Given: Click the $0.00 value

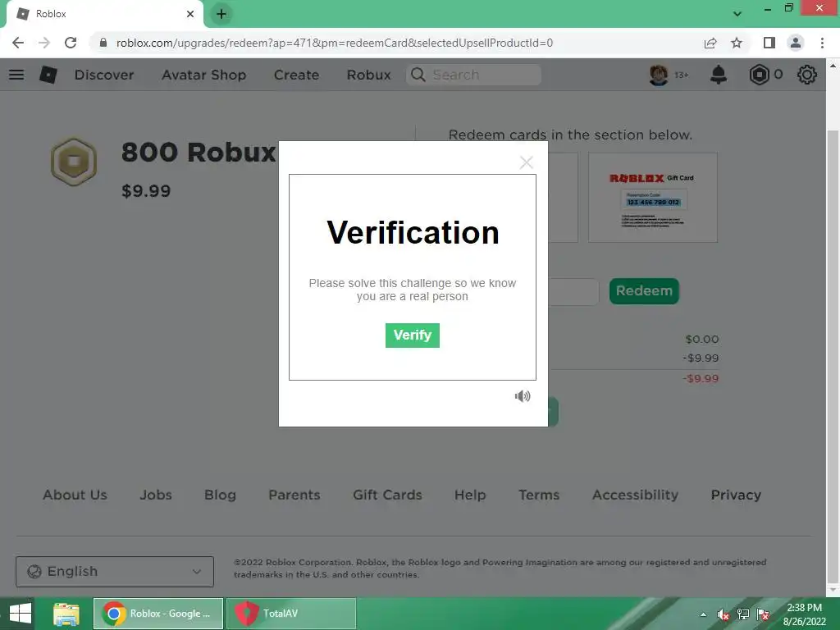Looking at the screenshot, I should (702, 339).
